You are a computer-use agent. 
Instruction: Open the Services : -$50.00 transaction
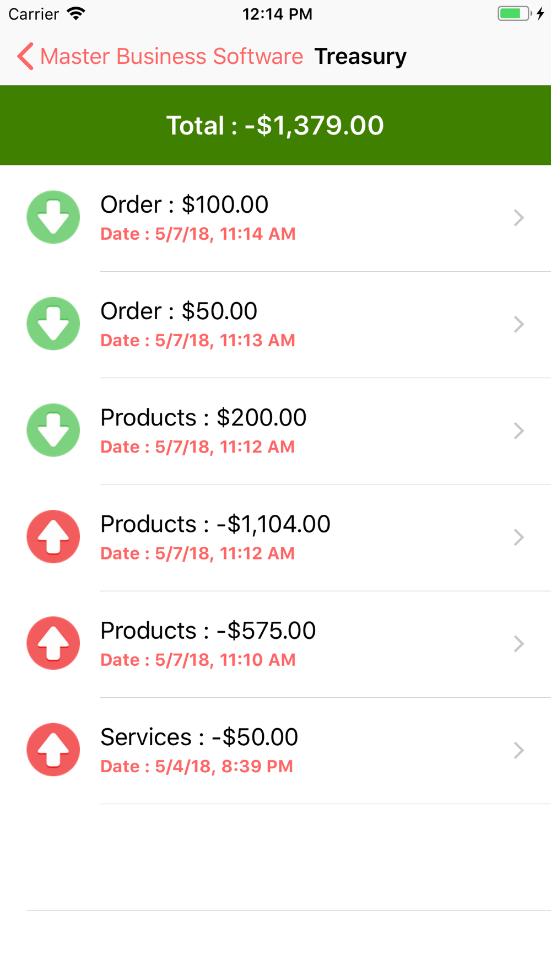275,750
